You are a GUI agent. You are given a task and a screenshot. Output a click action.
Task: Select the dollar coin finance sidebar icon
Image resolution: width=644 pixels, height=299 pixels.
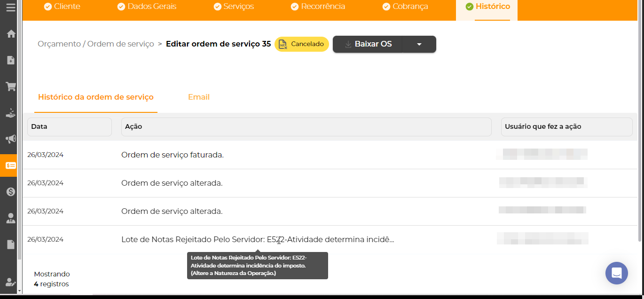click(10, 192)
